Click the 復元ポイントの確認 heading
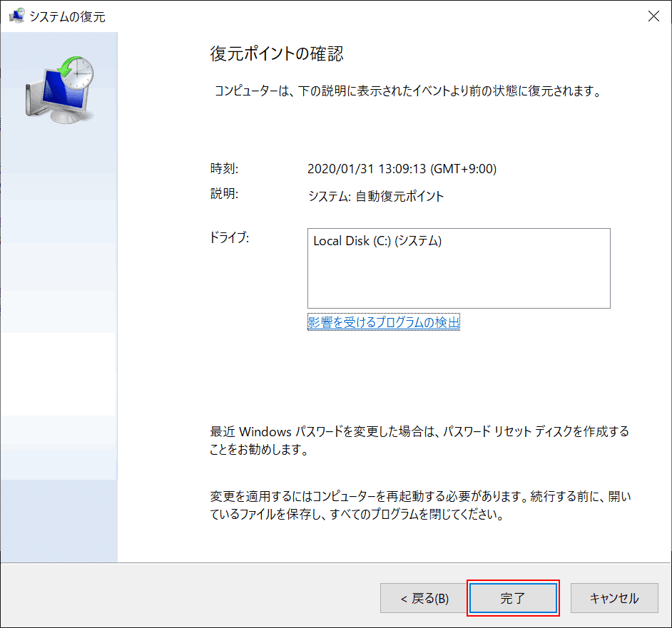 [276, 54]
